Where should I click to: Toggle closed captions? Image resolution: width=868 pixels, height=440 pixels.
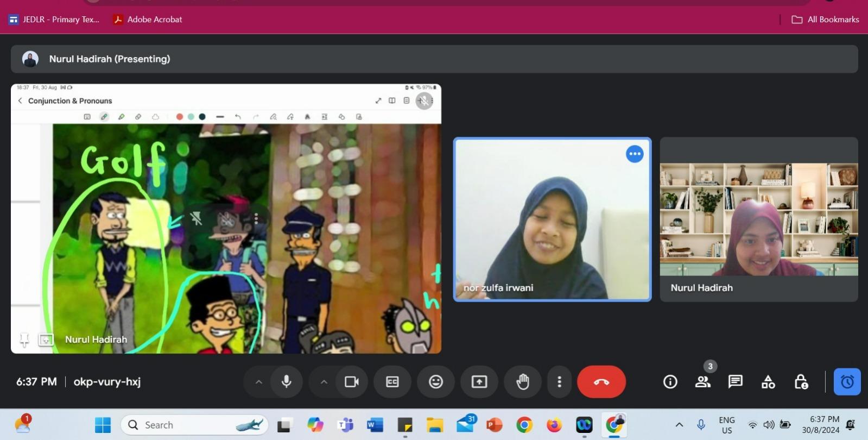click(x=392, y=382)
